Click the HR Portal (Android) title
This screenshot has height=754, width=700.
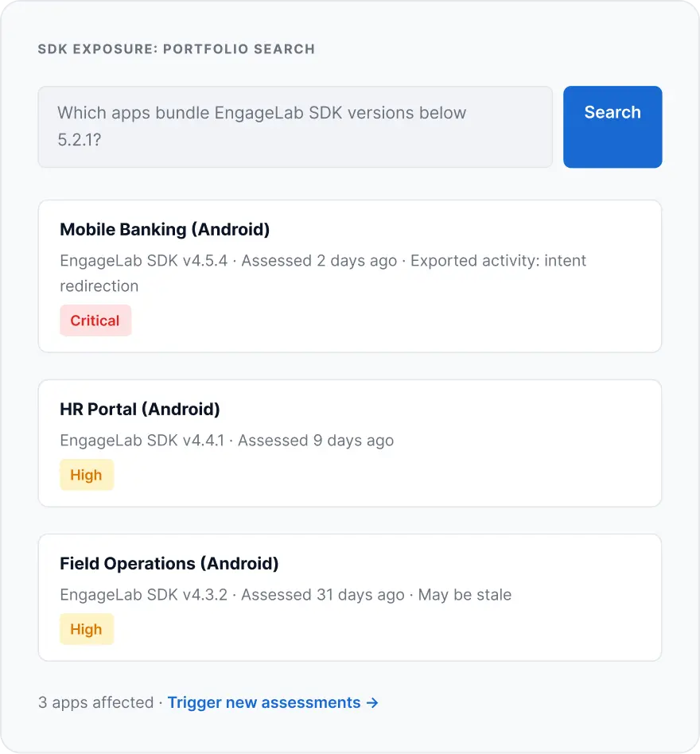pos(140,410)
